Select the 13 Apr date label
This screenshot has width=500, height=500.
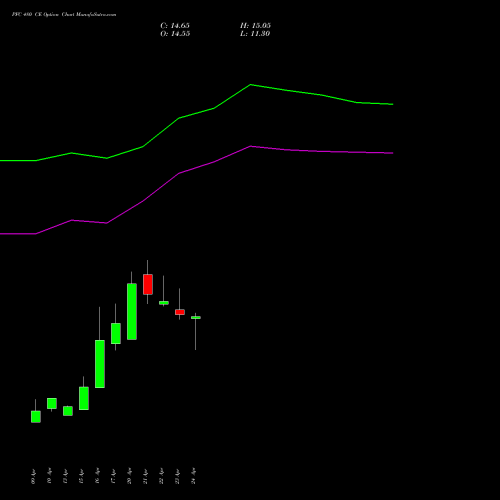coord(65,476)
